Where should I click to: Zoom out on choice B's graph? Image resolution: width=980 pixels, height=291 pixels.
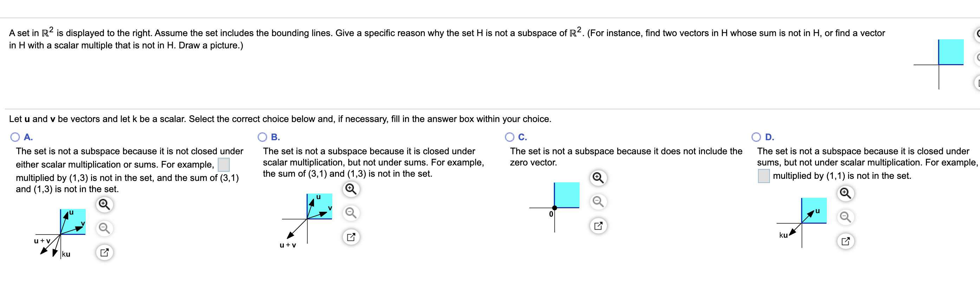click(x=351, y=213)
